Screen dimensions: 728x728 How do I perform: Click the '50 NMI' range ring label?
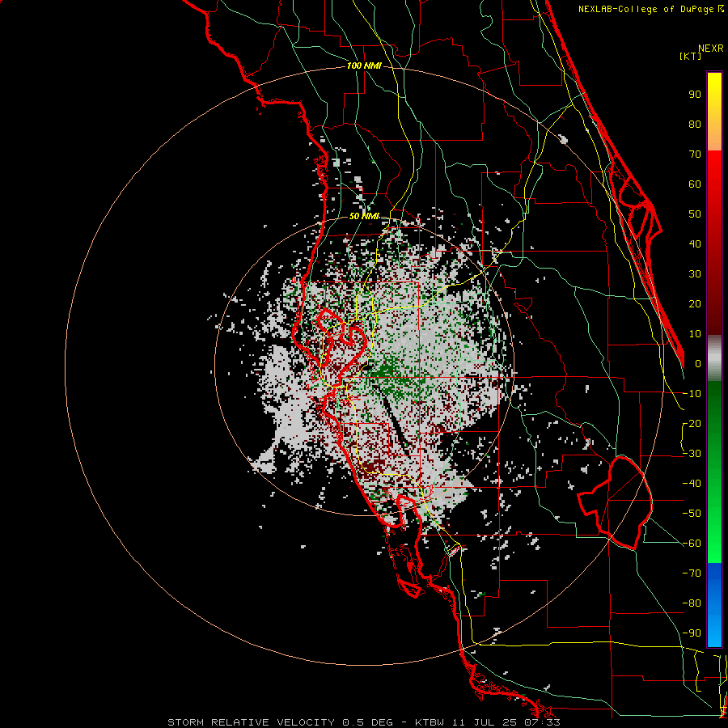point(364,216)
